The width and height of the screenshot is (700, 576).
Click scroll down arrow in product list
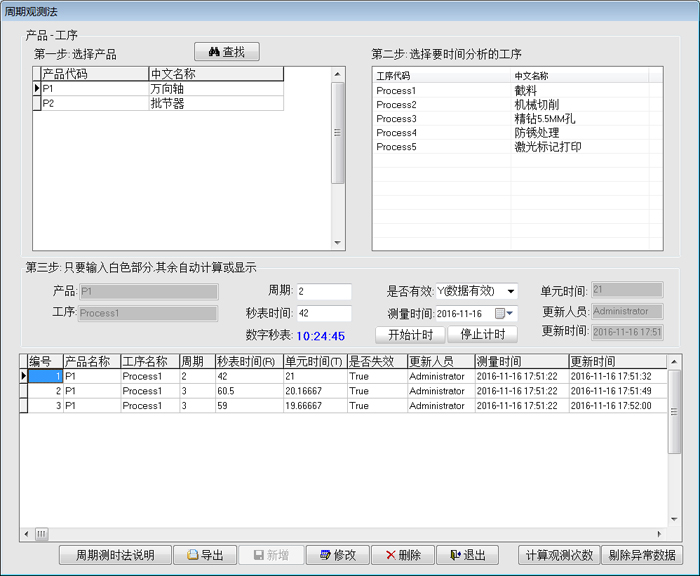point(338,243)
